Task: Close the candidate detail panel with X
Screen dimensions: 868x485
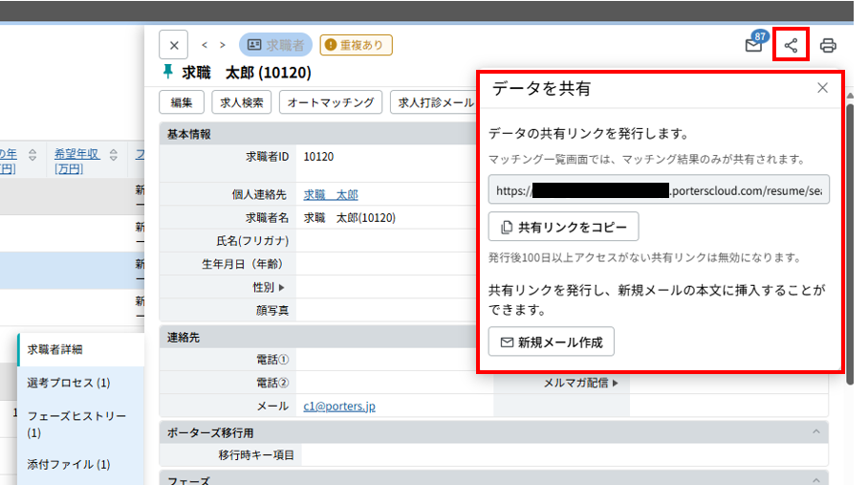Action: point(173,45)
